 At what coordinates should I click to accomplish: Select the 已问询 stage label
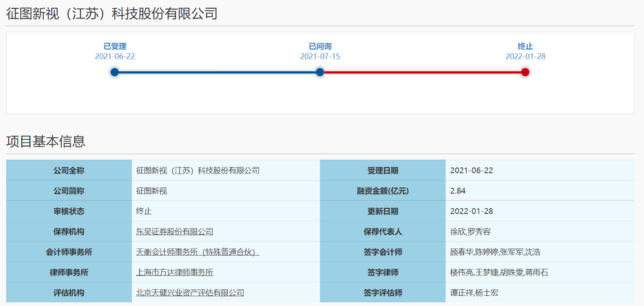coord(320,46)
